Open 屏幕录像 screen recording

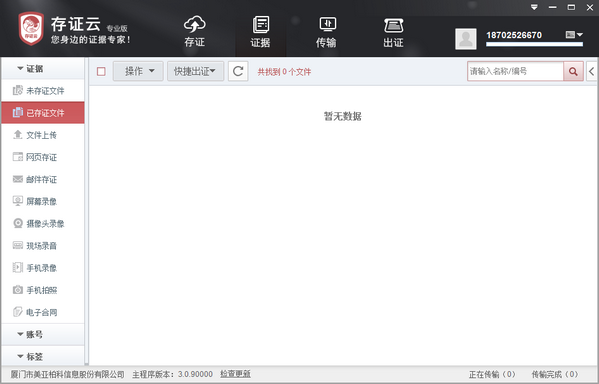[x=43, y=201]
